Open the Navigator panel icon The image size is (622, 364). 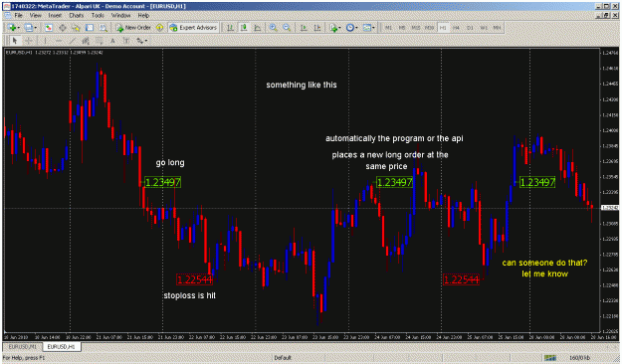tap(76, 28)
